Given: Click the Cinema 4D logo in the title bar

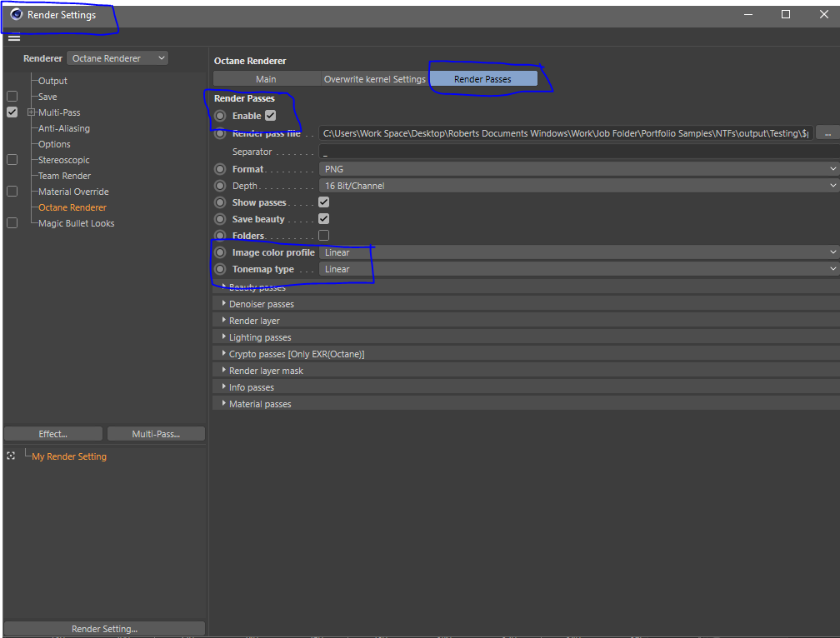Looking at the screenshot, I should (16, 14).
